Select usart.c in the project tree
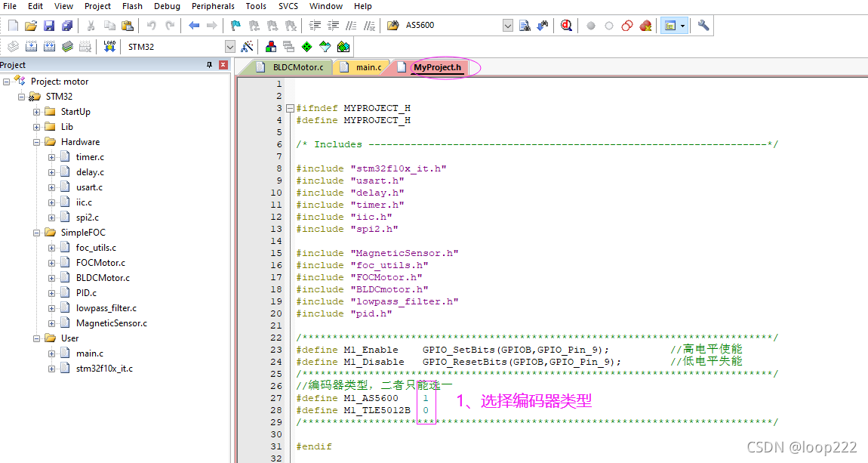The height and width of the screenshot is (463, 868). (x=90, y=187)
